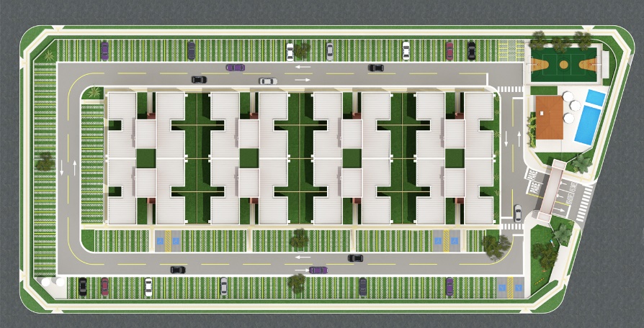The image size is (644, 328).
Task: Click the blue accessible parking spots, bottom left
Action: [x=166, y=241]
